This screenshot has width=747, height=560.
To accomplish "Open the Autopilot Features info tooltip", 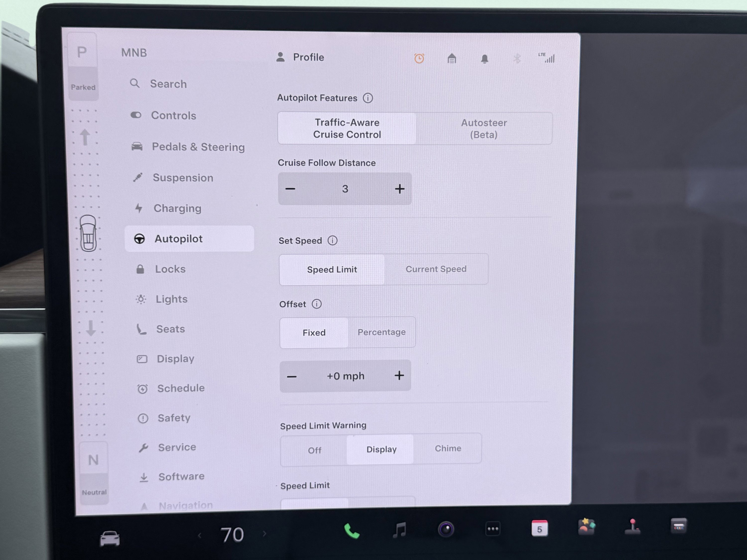I will (x=368, y=98).
